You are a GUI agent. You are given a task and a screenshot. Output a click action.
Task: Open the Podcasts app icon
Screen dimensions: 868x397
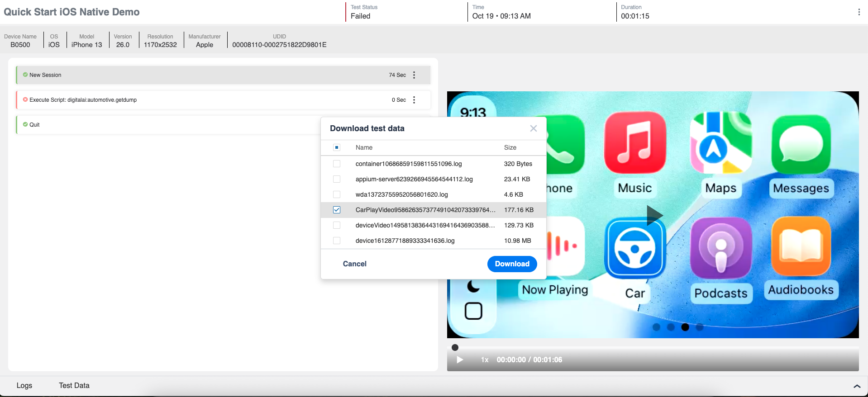pyautogui.click(x=720, y=248)
